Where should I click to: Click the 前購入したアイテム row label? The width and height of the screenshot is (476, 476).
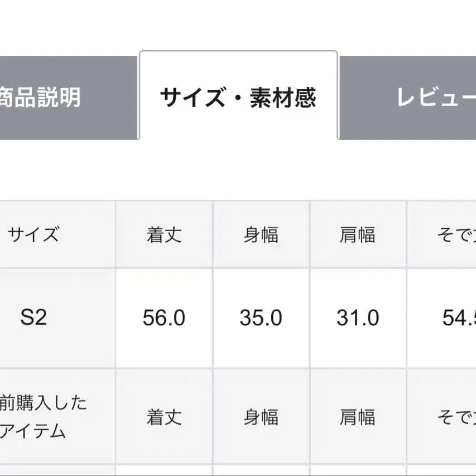click(42, 416)
